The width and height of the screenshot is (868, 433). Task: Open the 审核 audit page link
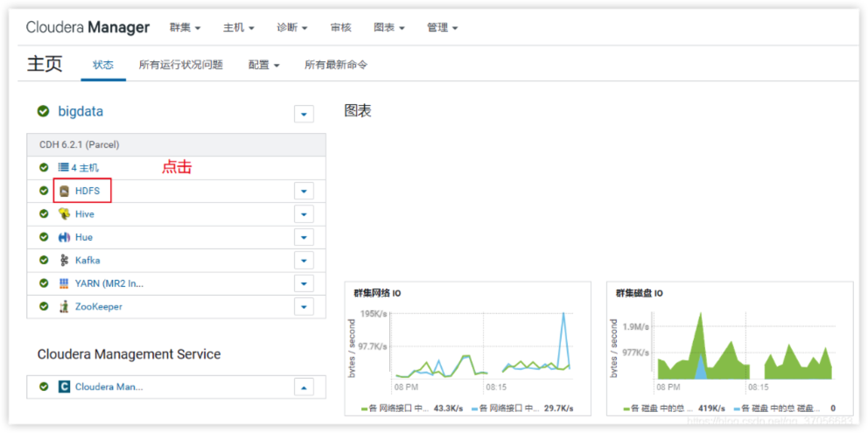[340, 28]
